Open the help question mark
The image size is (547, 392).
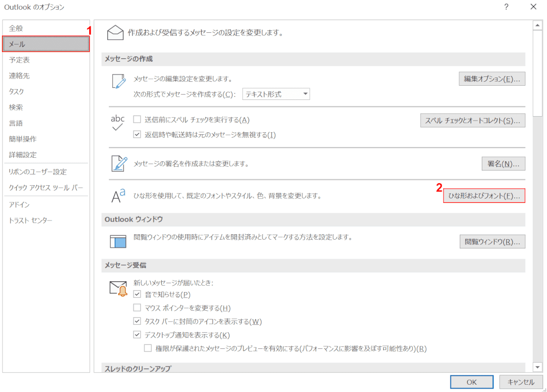point(506,7)
